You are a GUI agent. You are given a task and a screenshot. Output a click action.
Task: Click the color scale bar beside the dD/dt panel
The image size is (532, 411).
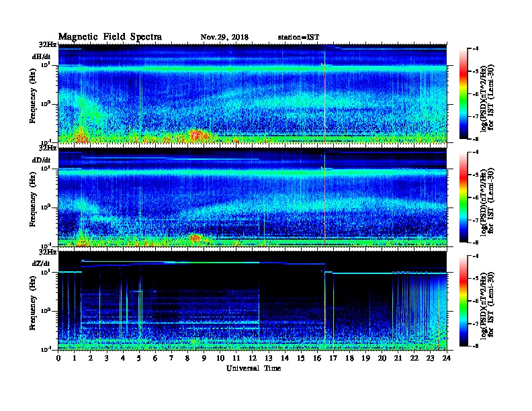(463, 197)
